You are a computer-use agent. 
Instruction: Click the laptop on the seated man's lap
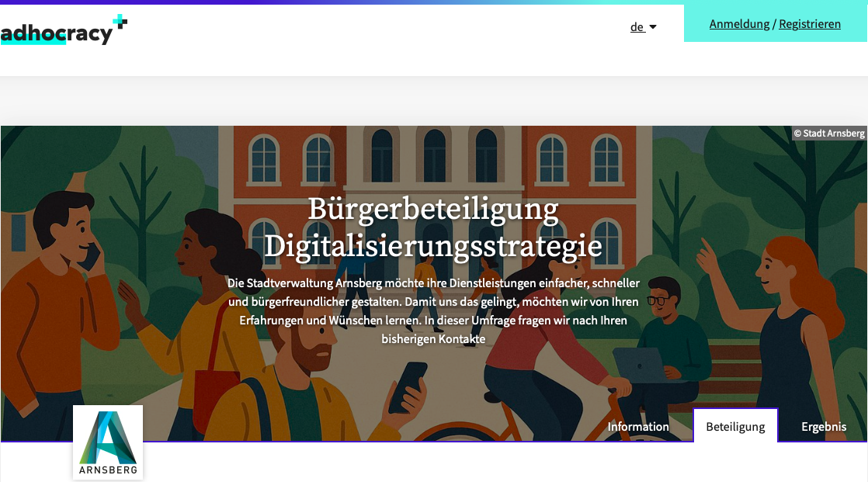tap(640, 366)
